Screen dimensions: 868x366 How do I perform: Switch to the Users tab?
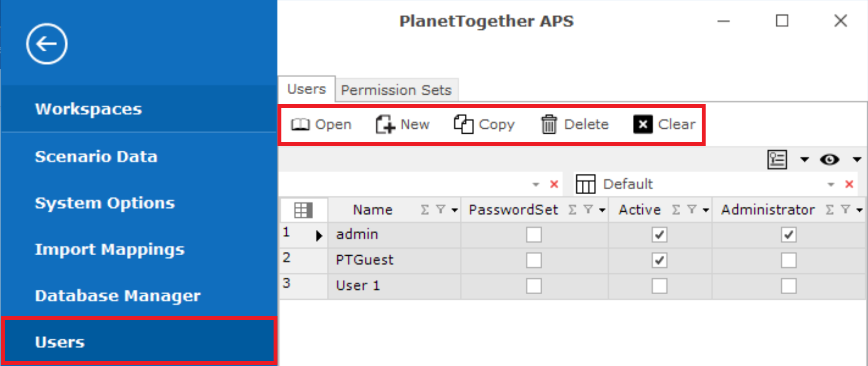pos(307,89)
